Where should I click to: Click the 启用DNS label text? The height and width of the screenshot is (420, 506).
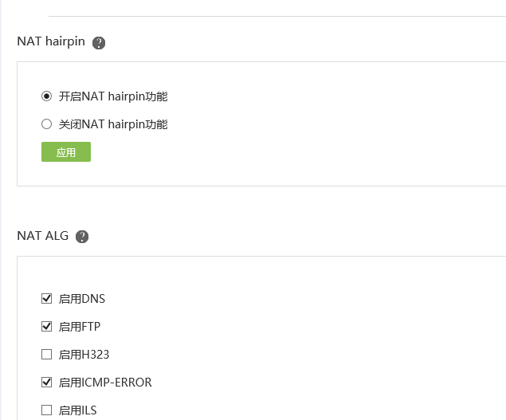pos(82,299)
